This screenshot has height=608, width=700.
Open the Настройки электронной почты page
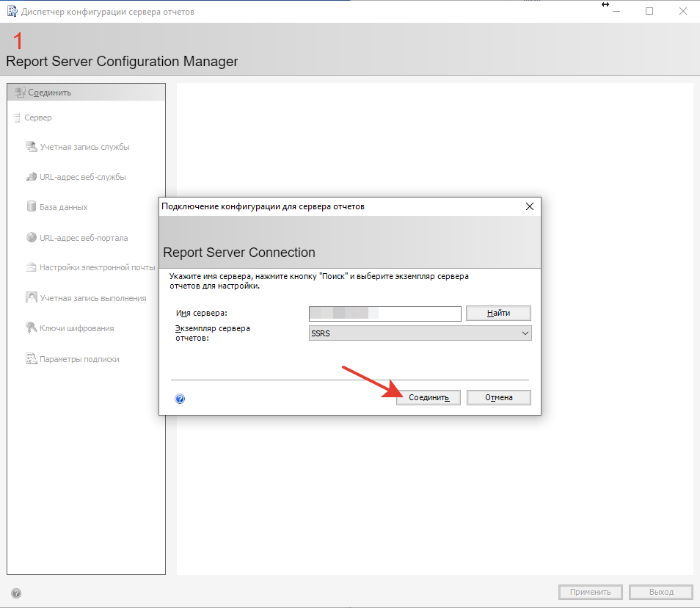click(98, 267)
